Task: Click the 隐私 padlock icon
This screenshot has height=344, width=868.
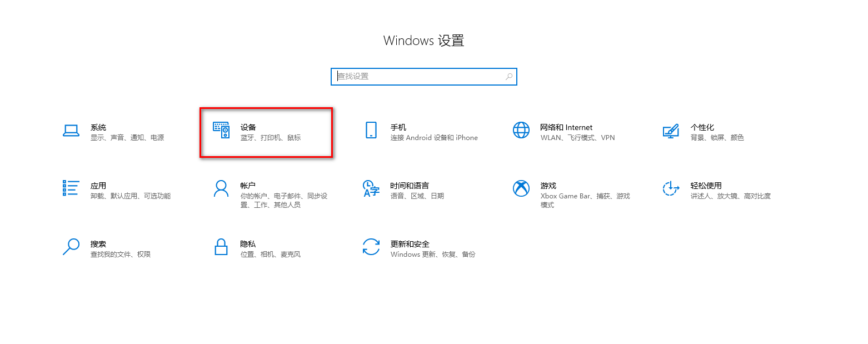Action: [x=221, y=247]
